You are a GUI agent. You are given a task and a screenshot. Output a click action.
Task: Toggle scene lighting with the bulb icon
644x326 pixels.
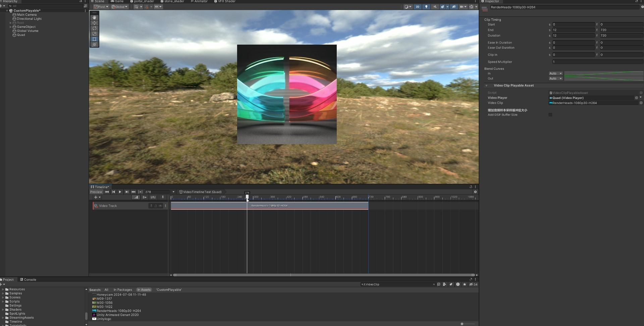pyautogui.click(x=426, y=7)
